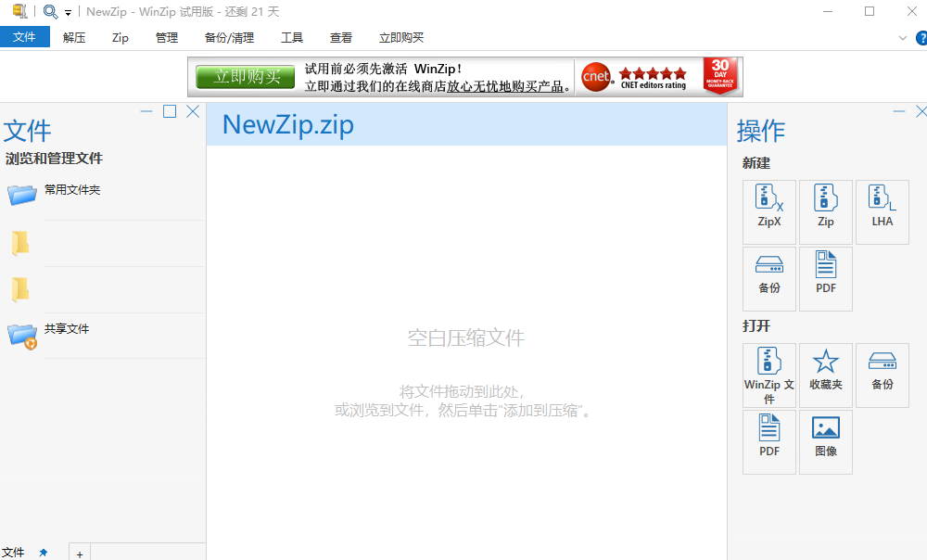Open a 备份 under 打开
This screenshot has height=560, width=927.
(883, 375)
